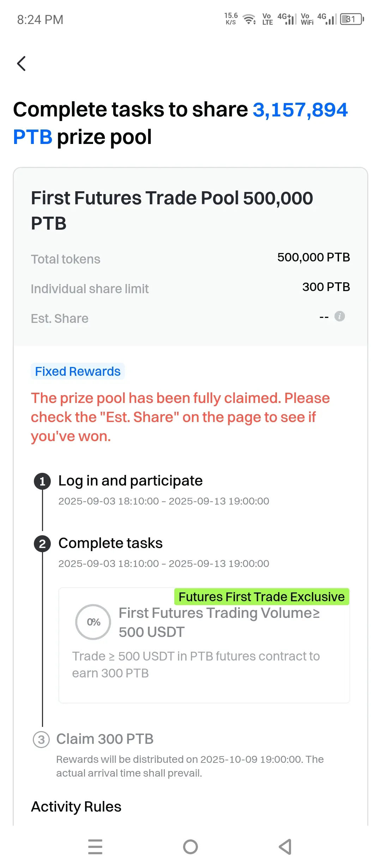
Task: Tap Claim 300 PTB step
Action: (x=105, y=739)
